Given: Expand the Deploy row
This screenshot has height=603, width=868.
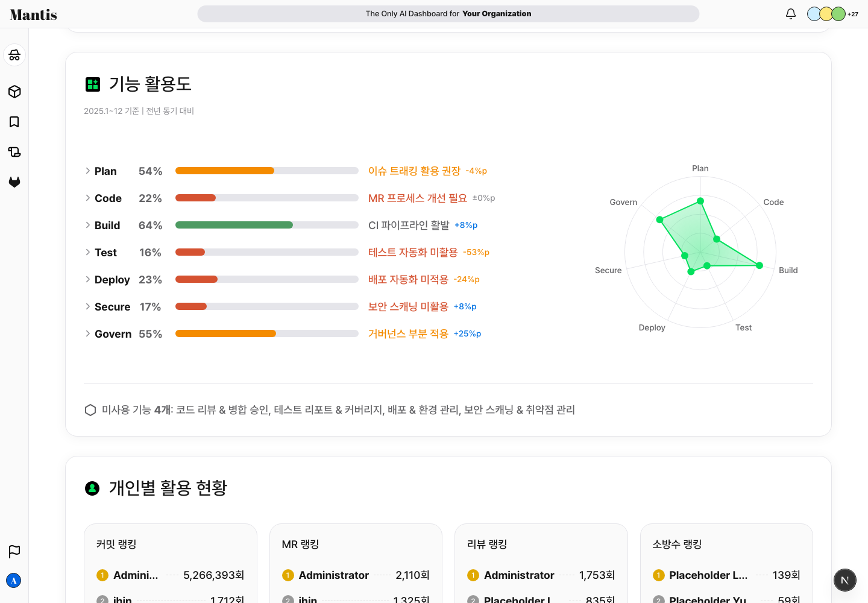Looking at the screenshot, I should click(x=88, y=279).
